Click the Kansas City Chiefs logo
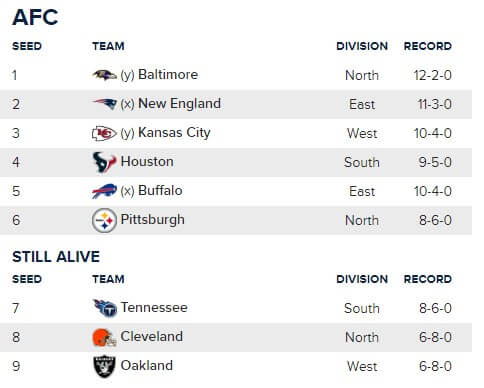Image resolution: width=484 pixels, height=388 pixels. coord(104,133)
